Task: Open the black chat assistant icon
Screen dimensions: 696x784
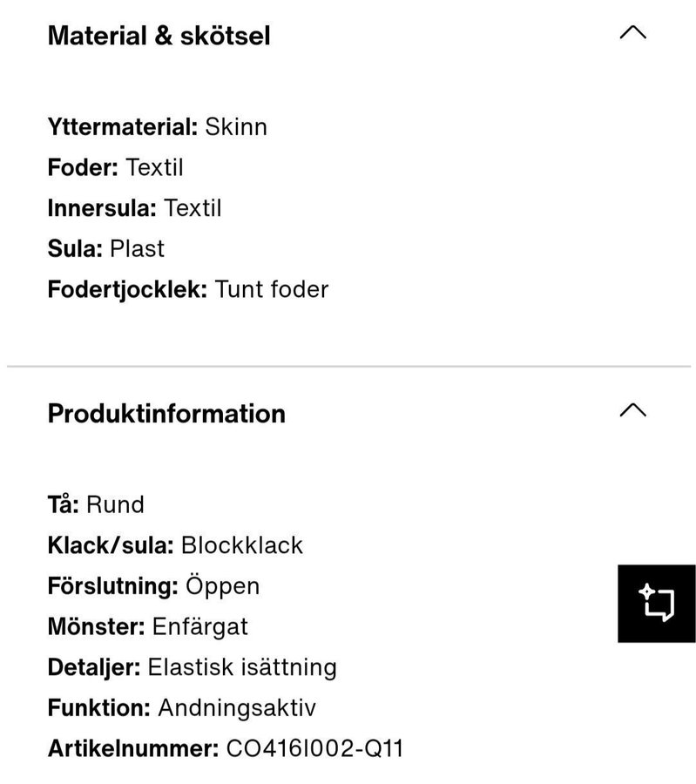Action: [x=656, y=604]
